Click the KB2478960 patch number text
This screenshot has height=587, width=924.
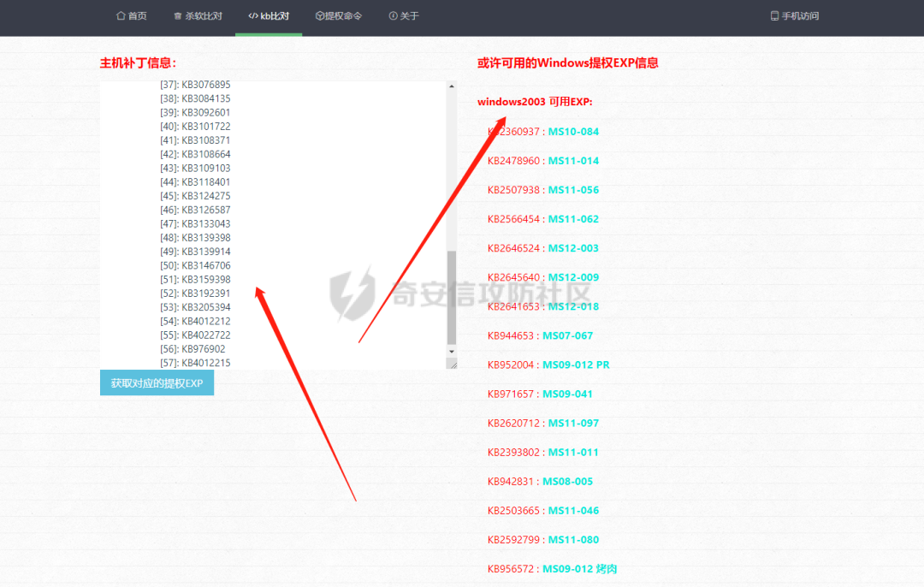coord(513,161)
